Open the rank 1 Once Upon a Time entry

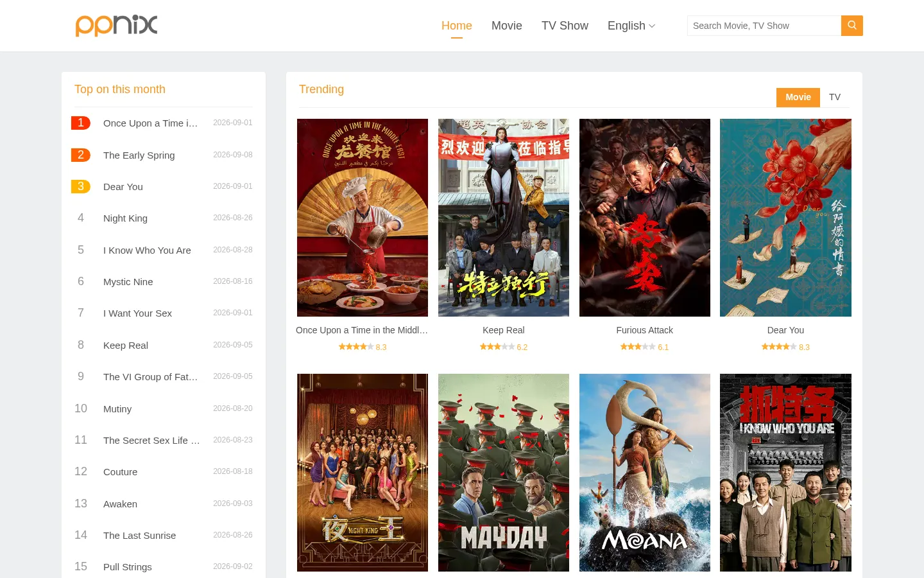pos(151,123)
